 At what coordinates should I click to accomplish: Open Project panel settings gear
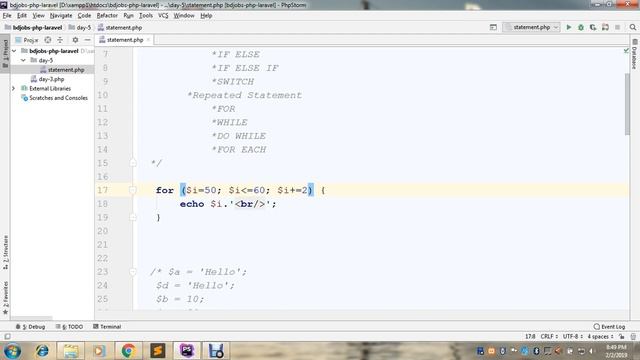click(x=75, y=40)
